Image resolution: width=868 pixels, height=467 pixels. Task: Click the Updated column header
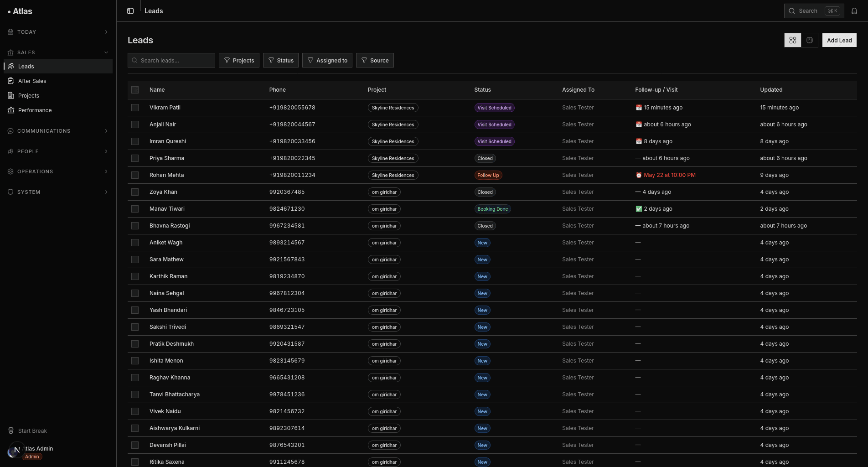click(x=771, y=90)
